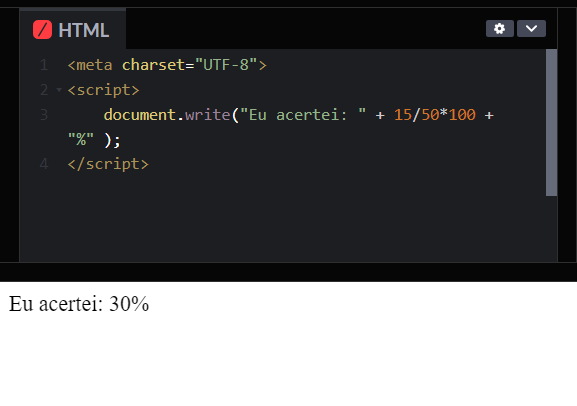577x406 pixels.
Task: Click line number 3 in gutter
Action: 44,115
